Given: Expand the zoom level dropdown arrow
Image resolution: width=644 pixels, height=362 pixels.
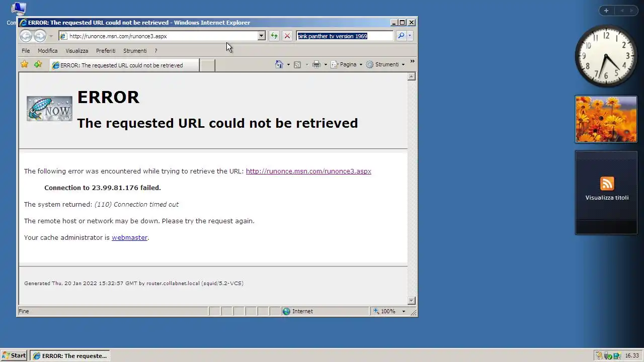Looking at the screenshot, I should coord(403,311).
